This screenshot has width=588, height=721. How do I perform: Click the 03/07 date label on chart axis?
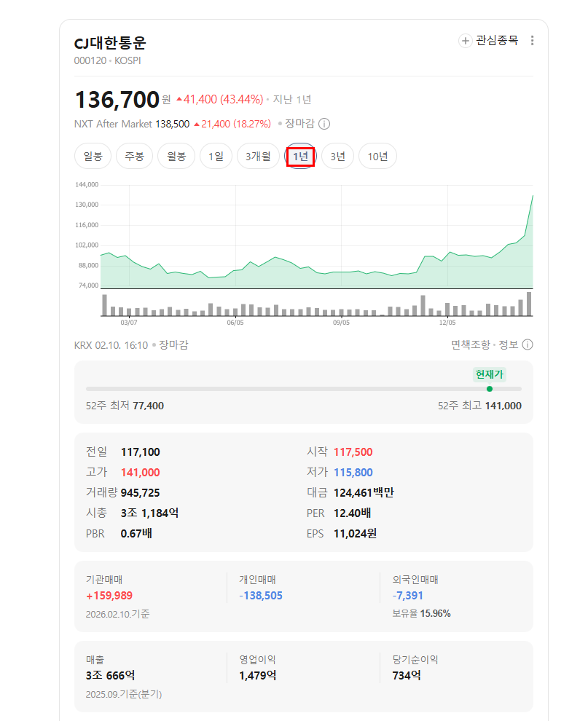pyautogui.click(x=129, y=323)
